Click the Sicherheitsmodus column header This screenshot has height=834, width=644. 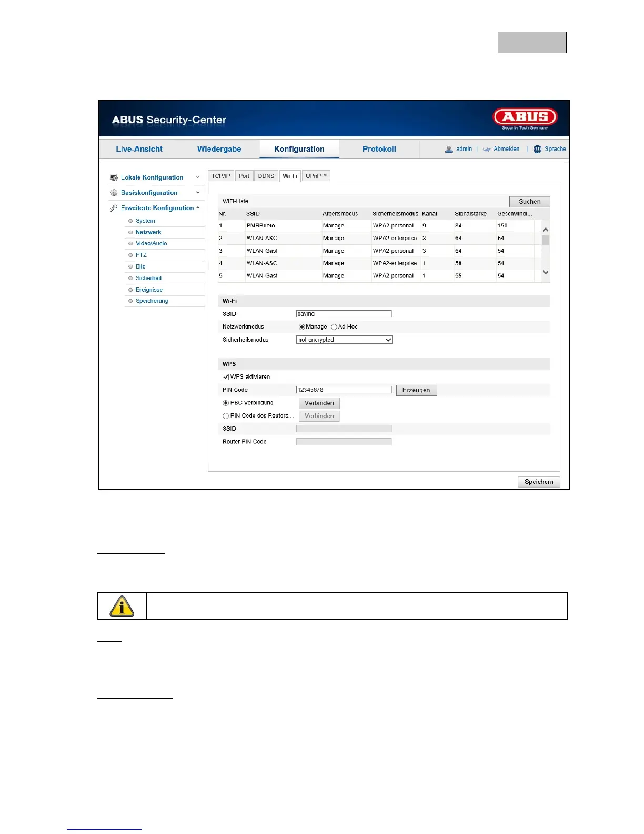click(395, 214)
